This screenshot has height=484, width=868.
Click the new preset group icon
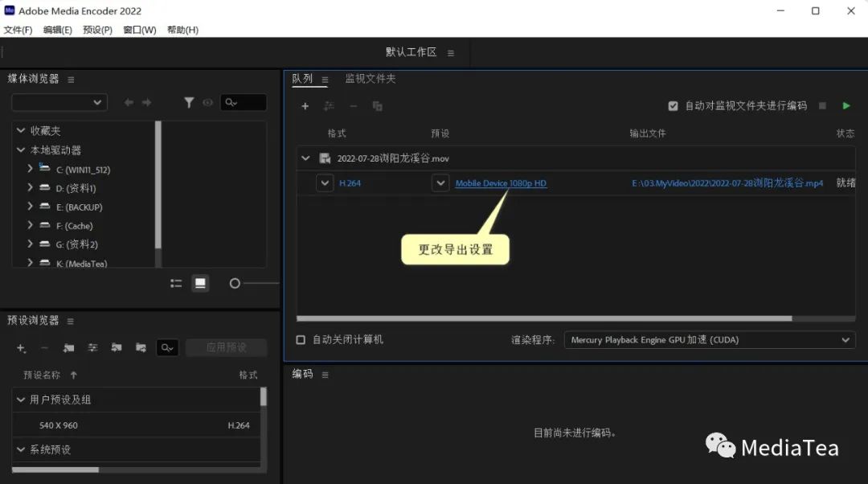pyautogui.click(x=68, y=348)
